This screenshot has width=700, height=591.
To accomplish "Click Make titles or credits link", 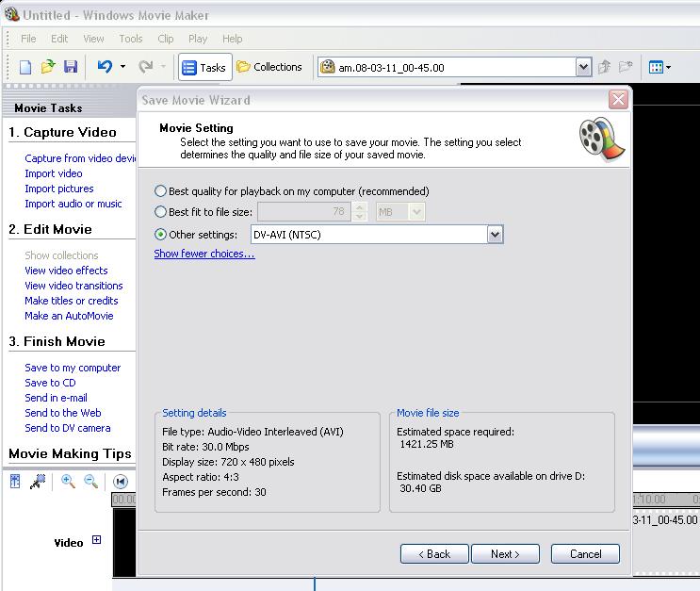I will coord(72,301).
